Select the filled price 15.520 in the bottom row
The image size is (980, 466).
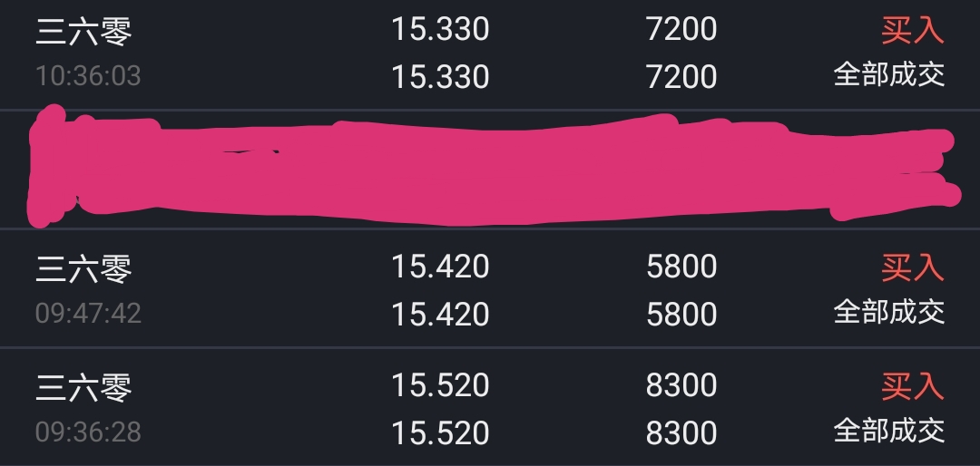(x=440, y=432)
